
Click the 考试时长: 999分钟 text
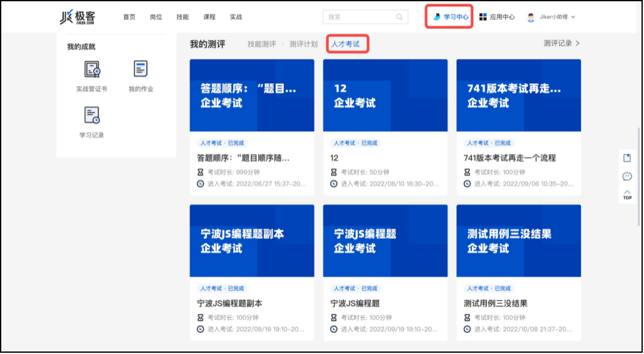(x=233, y=172)
